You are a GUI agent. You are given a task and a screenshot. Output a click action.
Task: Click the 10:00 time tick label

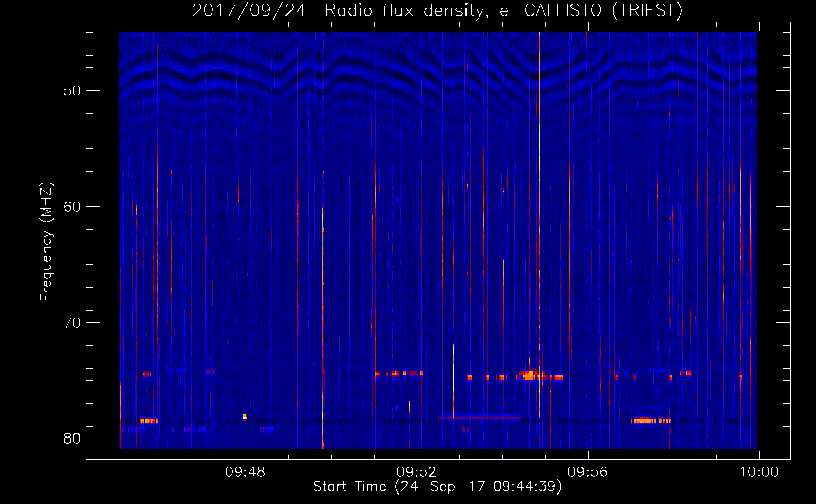(759, 472)
